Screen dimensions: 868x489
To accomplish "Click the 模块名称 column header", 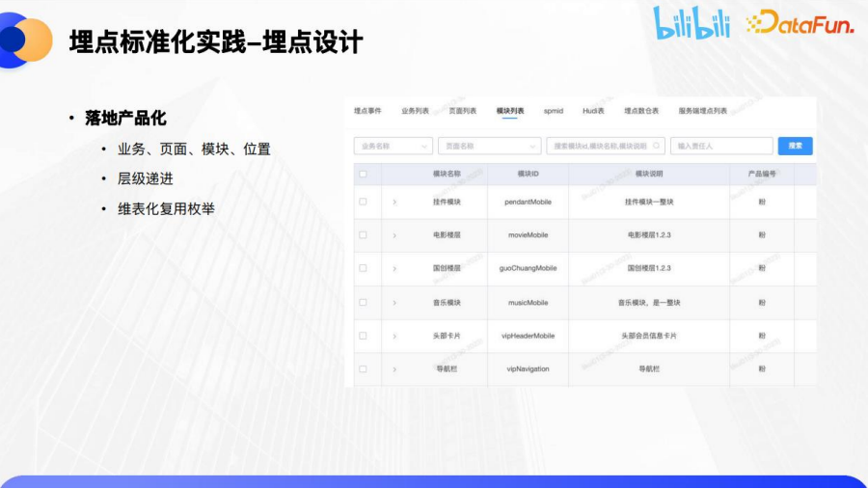I will click(x=447, y=174).
